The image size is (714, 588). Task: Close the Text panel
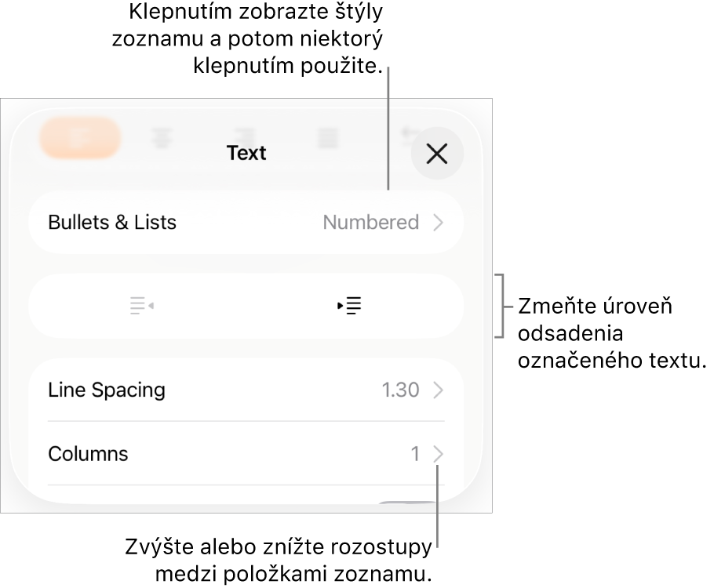pos(437,154)
